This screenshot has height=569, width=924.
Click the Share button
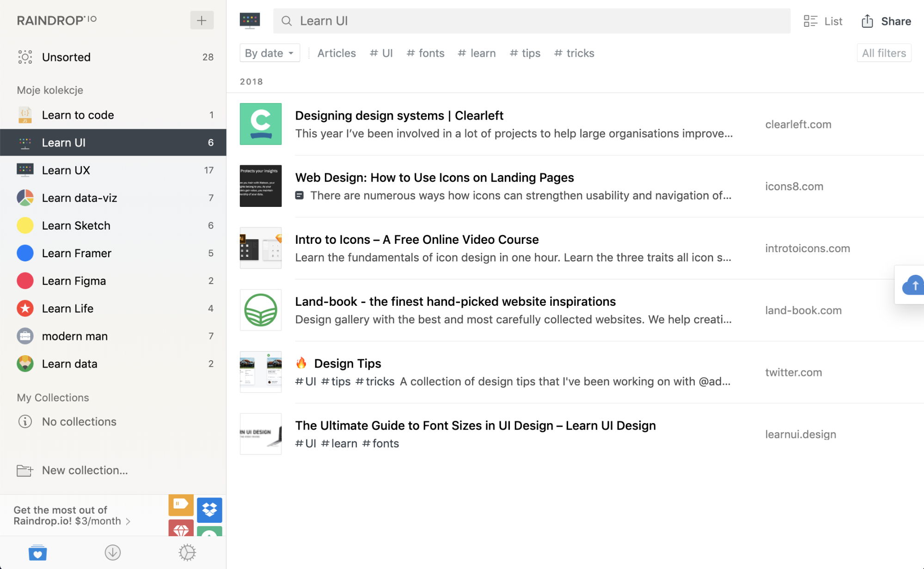[x=886, y=21]
